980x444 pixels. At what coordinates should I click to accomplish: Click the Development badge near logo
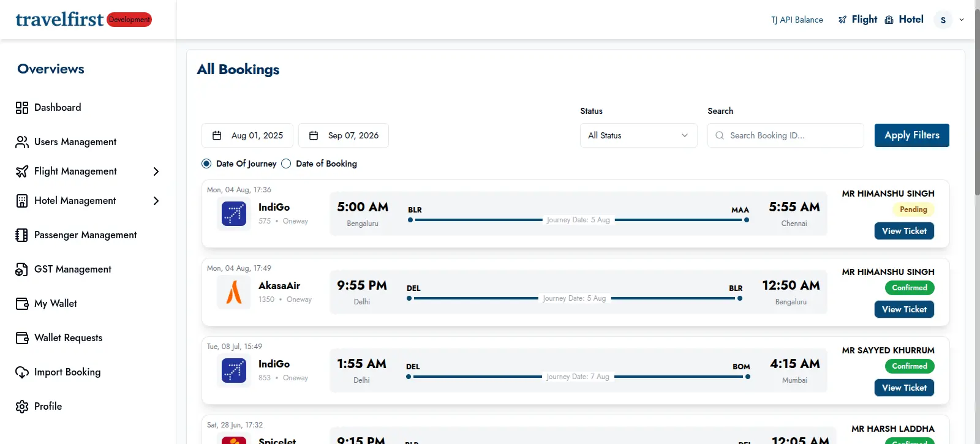129,20
